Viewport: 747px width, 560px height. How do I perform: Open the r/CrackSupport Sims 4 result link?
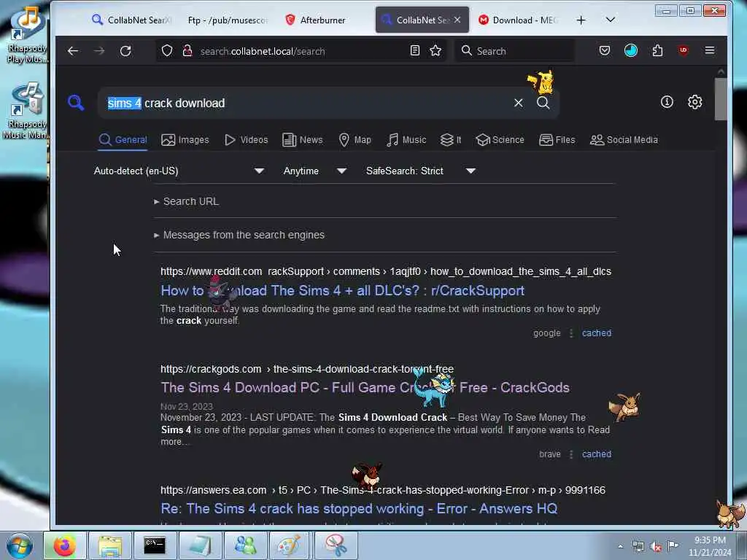pyautogui.click(x=343, y=290)
